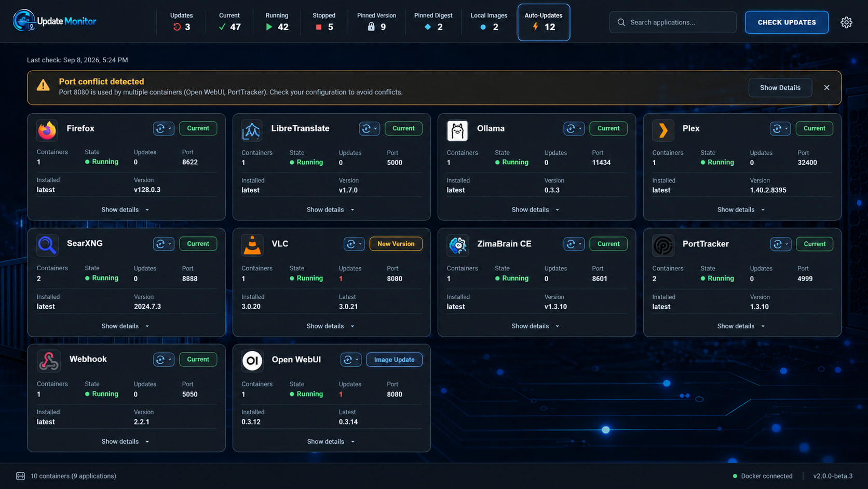Viewport: 868px width, 489px height.
Task: Open the refresh dropdown on SearXNG card
Action: [x=164, y=244]
